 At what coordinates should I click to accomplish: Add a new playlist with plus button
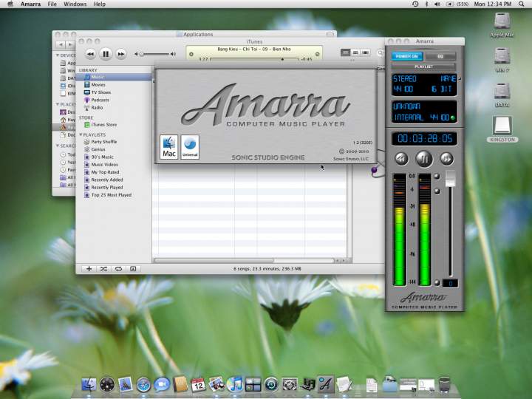(89, 269)
